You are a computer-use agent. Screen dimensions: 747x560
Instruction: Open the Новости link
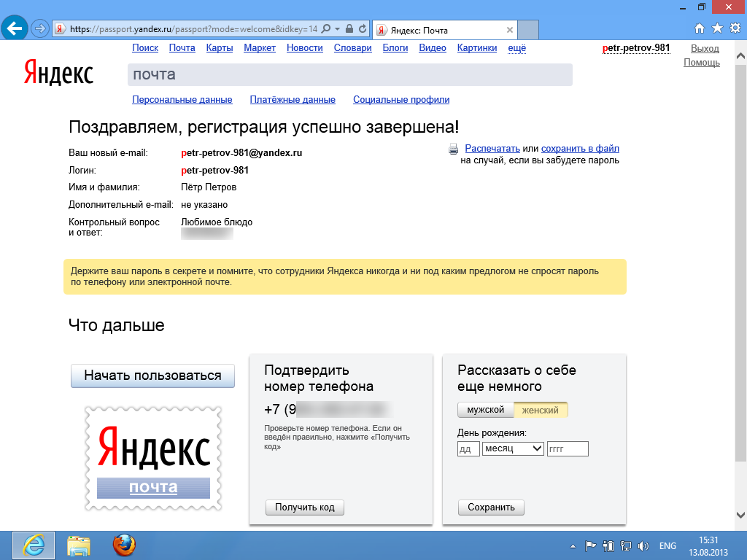[x=304, y=47]
